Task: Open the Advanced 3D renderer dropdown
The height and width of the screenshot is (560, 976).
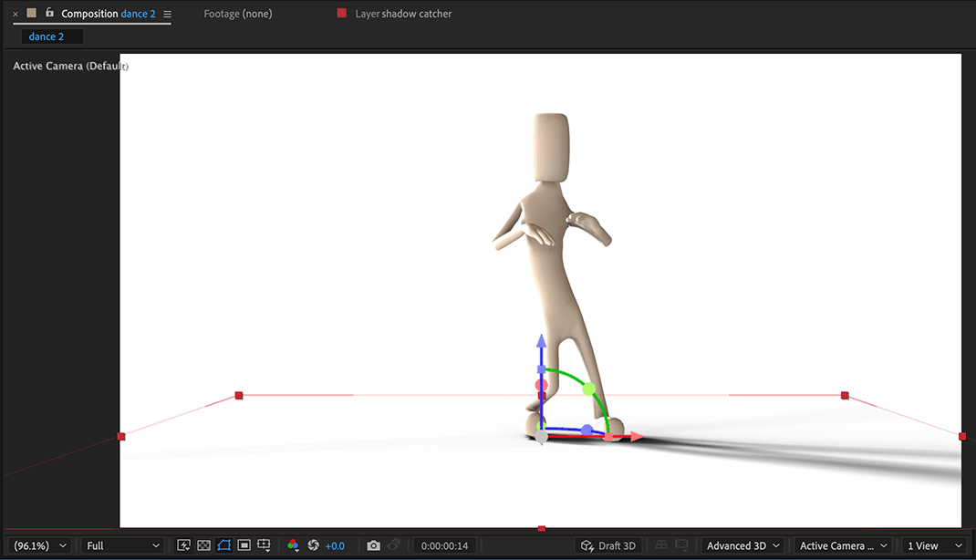Action: (742, 545)
